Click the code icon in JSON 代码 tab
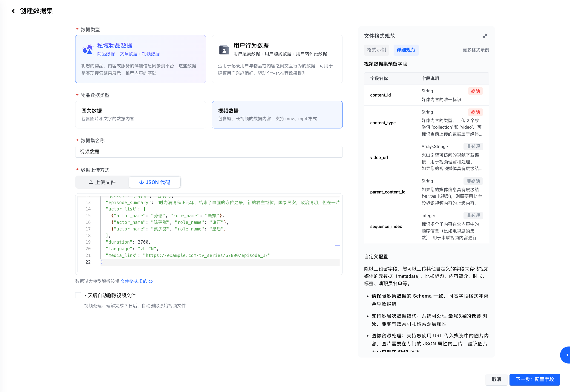570x392 pixels. [x=141, y=182]
